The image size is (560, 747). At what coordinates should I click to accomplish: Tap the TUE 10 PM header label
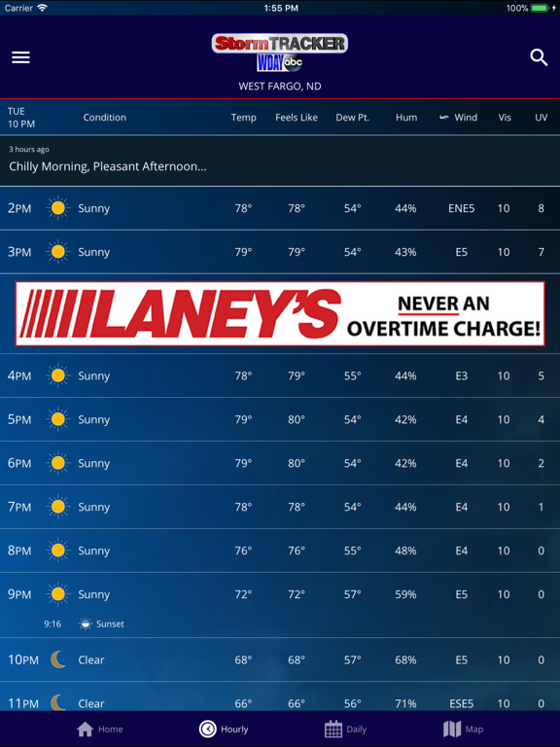coord(21,118)
